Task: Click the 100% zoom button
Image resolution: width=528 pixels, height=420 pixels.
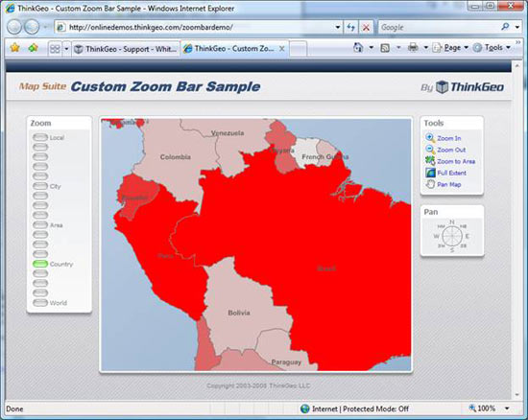Action: (x=482, y=408)
